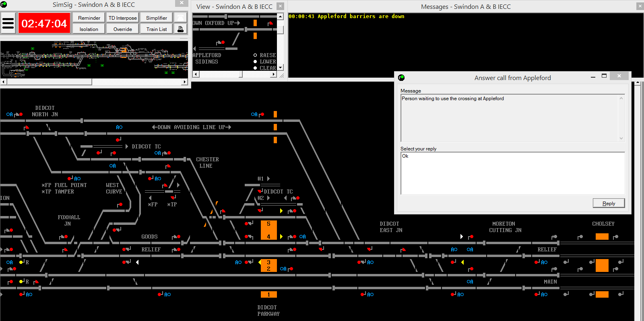The width and height of the screenshot is (644, 321).
Task: Click the CHESTER LINE label
Action: (207, 163)
